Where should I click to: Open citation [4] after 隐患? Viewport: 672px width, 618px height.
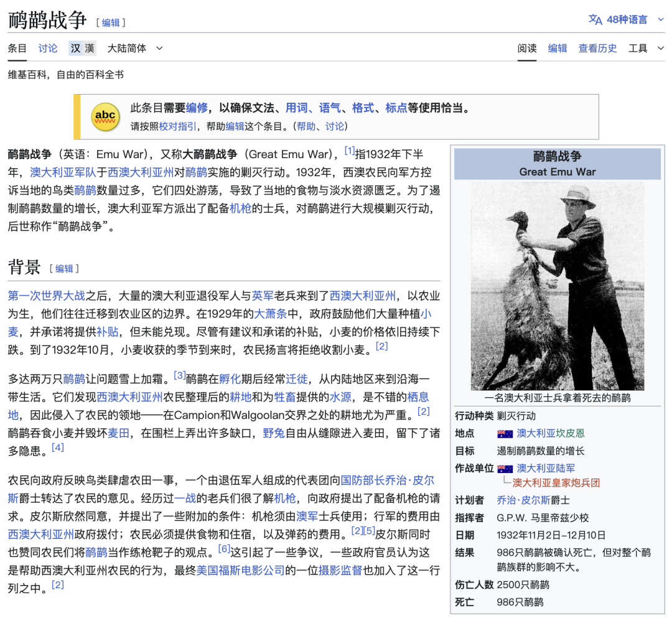coord(57,447)
